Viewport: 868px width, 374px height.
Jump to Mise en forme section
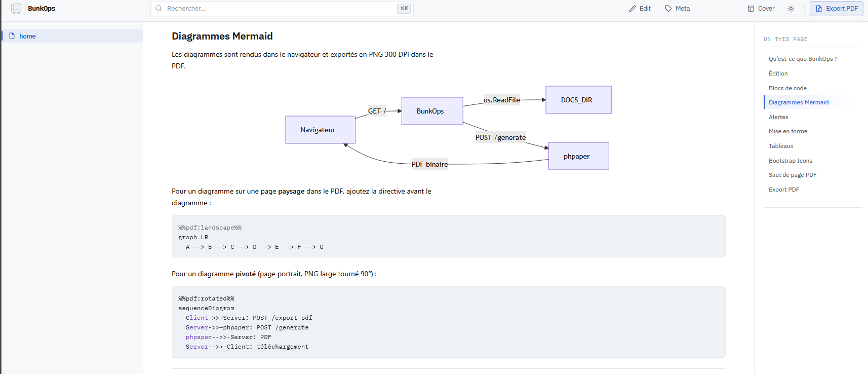pyautogui.click(x=788, y=131)
